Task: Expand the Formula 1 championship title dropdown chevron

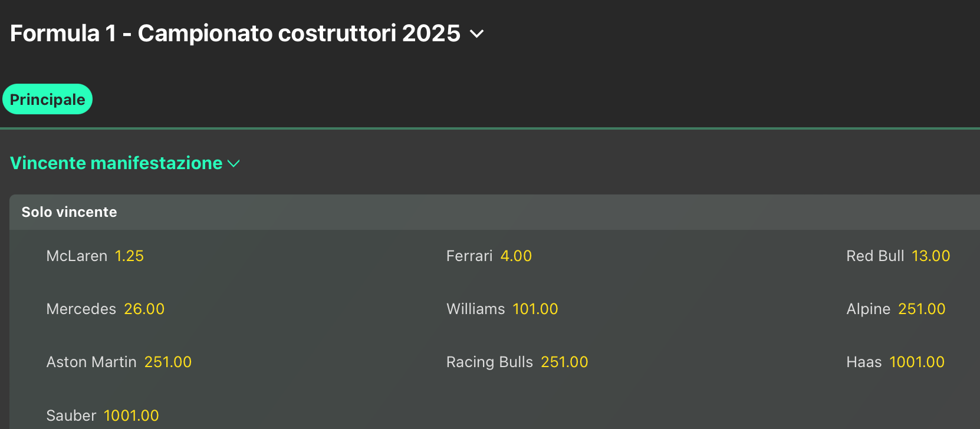Action: 476,34
